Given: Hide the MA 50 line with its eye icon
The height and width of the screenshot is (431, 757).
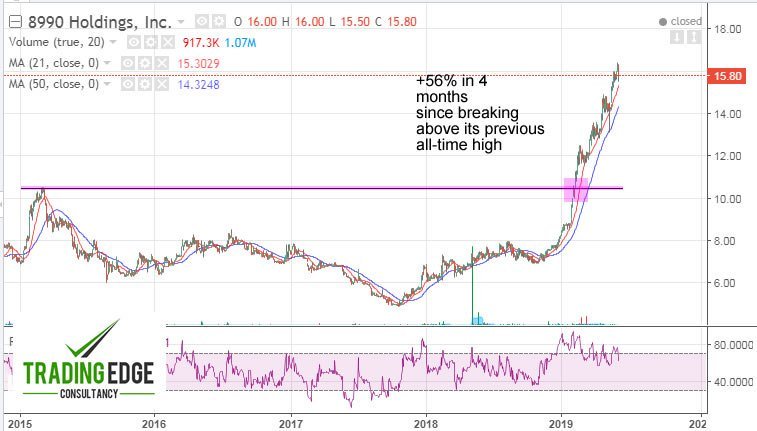Looking at the screenshot, I should [128, 84].
